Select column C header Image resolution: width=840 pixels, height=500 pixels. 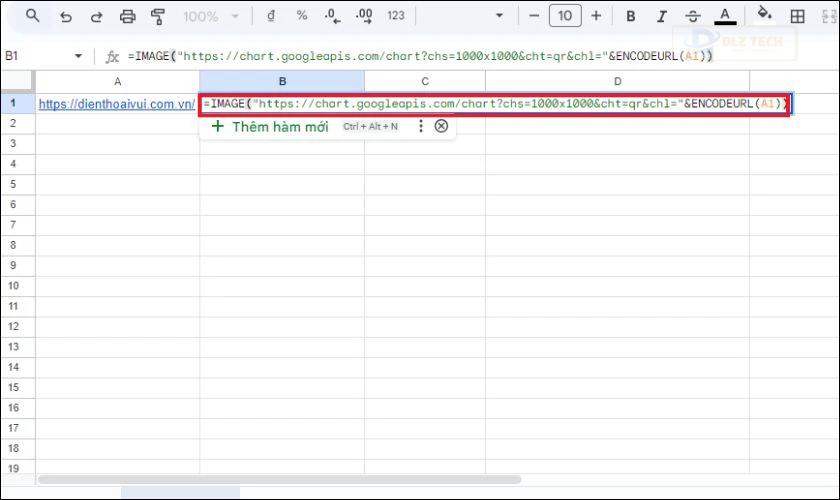click(425, 81)
